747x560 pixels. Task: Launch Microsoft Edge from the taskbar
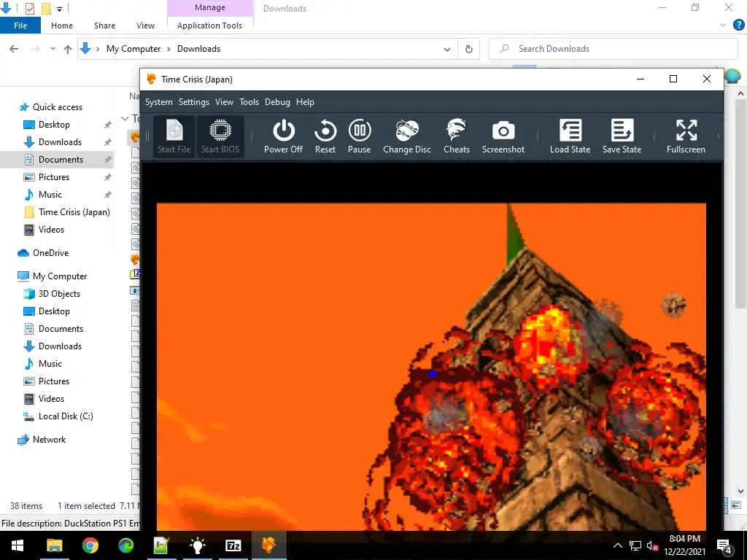(125, 545)
